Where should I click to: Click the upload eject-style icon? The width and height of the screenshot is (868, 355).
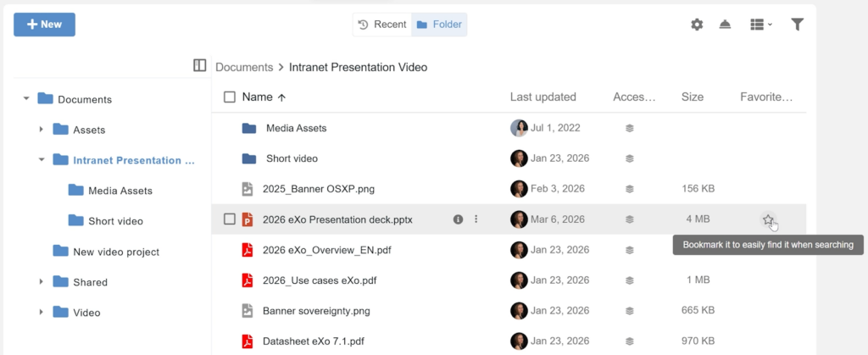pyautogui.click(x=726, y=25)
